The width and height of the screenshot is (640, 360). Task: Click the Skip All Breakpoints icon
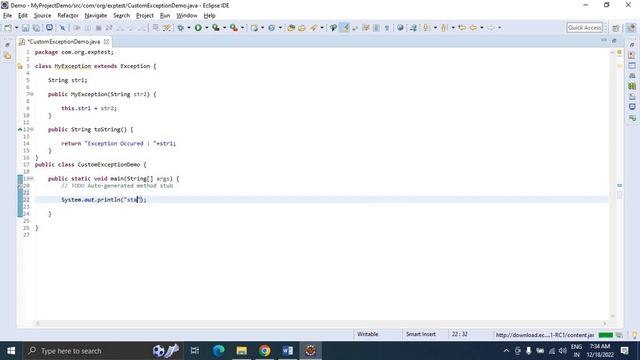point(62,28)
